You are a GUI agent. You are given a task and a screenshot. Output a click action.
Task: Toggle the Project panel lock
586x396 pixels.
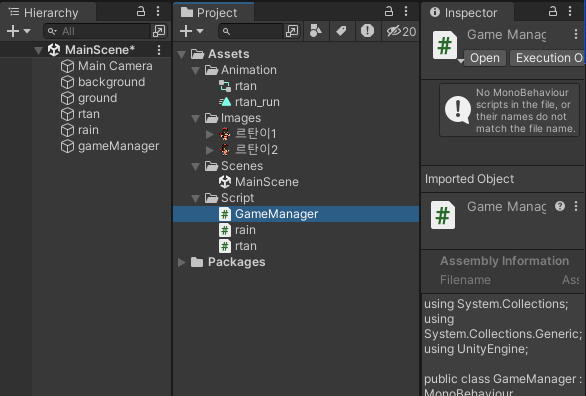[389, 12]
